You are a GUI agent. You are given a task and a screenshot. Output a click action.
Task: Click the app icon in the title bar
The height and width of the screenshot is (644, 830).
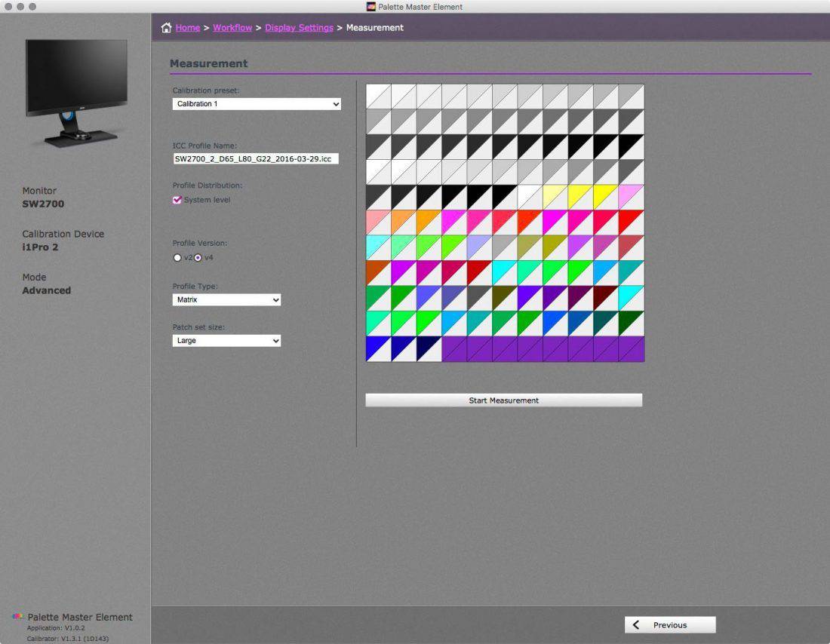tap(371, 7)
